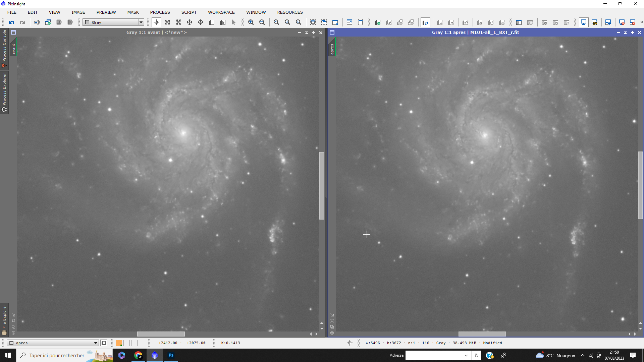Screen dimensions: 644x362
Task: Open the PROCESS menu
Action: pyautogui.click(x=160, y=12)
